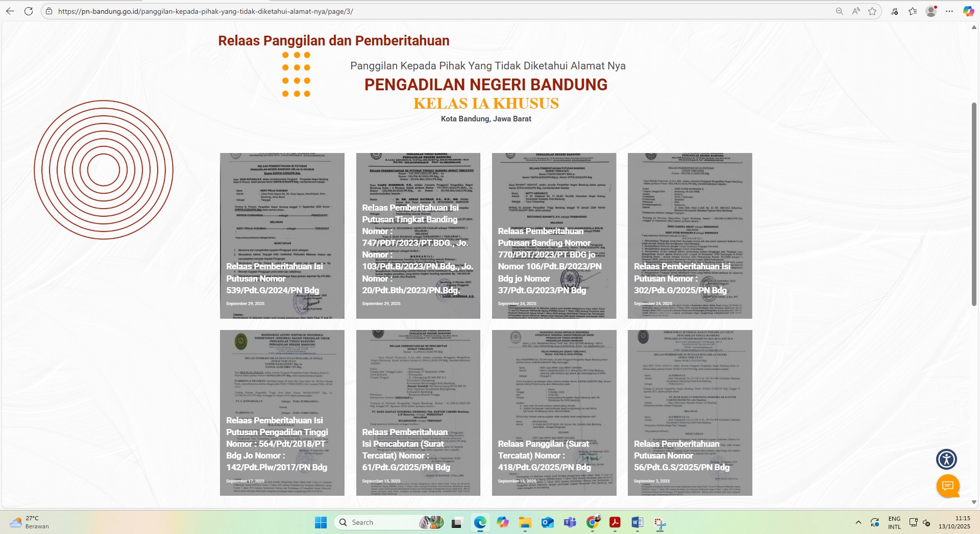Open the orange chat bubble widget
Viewport: 980px width, 534px height.
(x=948, y=486)
